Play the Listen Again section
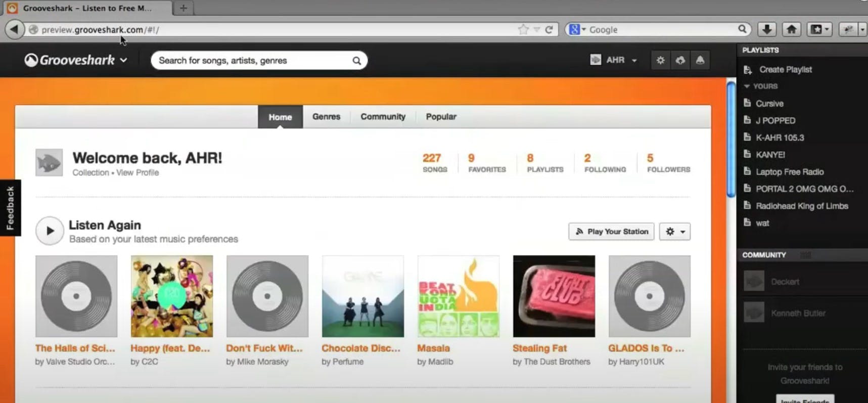Image resolution: width=868 pixels, height=403 pixels. [50, 231]
